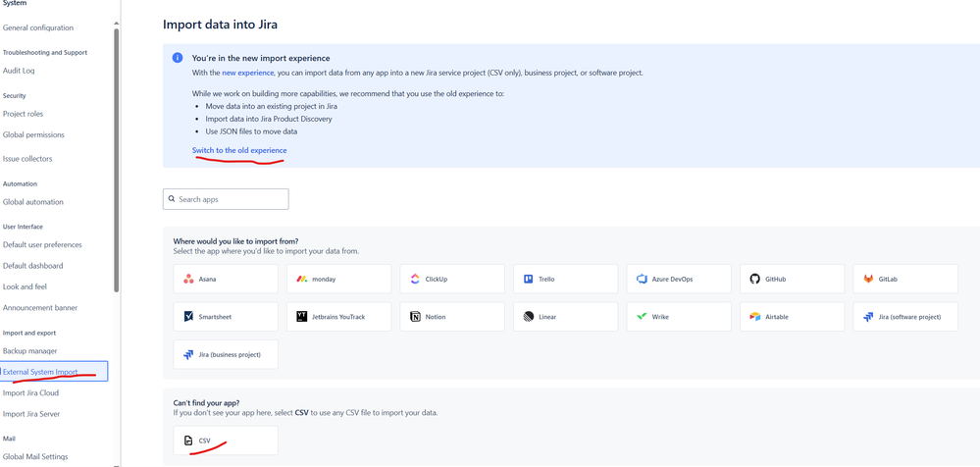980x467 pixels.
Task: Click the Trello logo icon
Action: click(528, 280)
